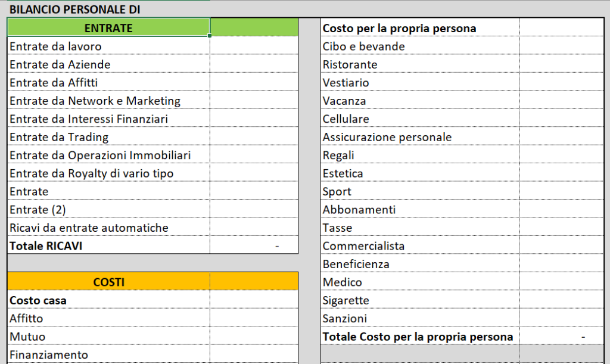Select the 'Finanziamento' label cell

pos(108,355)
